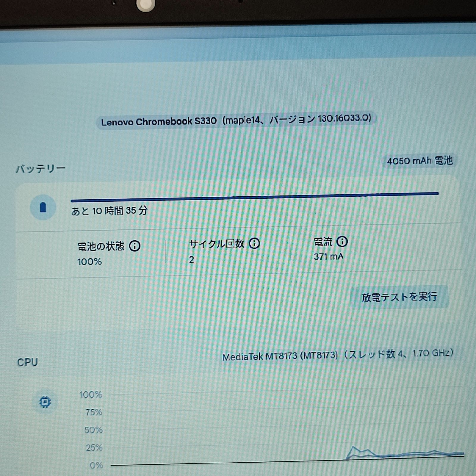This screenshot has height=476, width=476.
Task: Click the battery charge level progress bar
Action: (x=254, y=197)
